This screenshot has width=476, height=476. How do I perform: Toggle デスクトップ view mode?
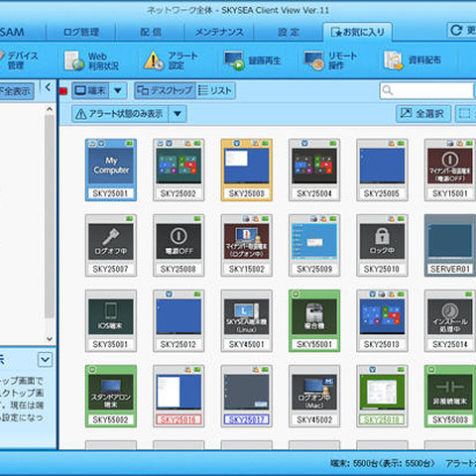[x=165, y=90]
